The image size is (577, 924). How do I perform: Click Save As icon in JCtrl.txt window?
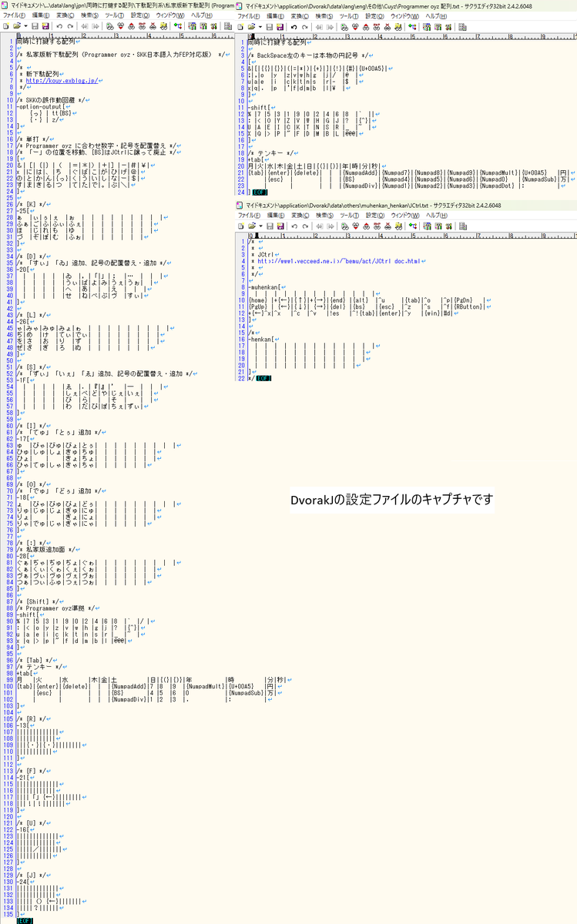pos(279,226)
